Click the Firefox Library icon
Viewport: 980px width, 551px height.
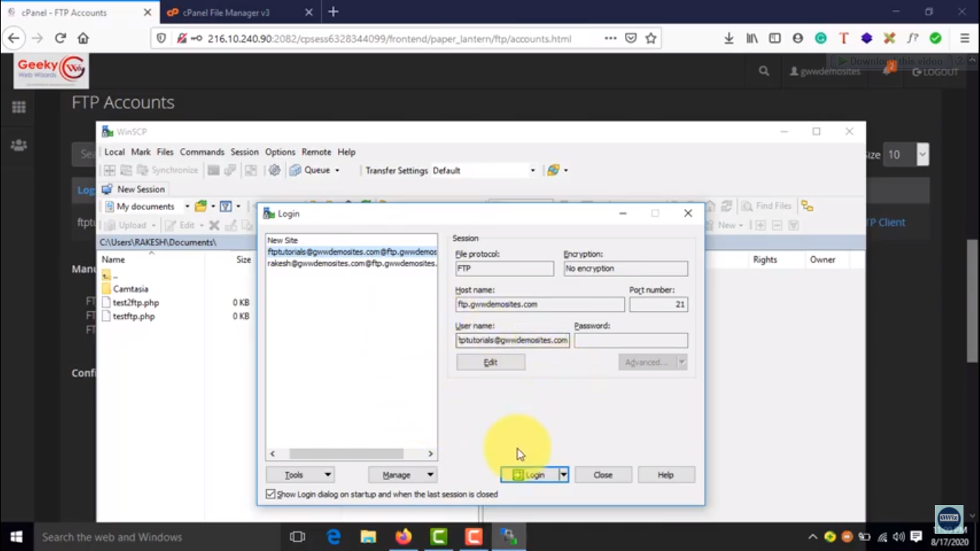pyautogui.click(x=752, y=38)
